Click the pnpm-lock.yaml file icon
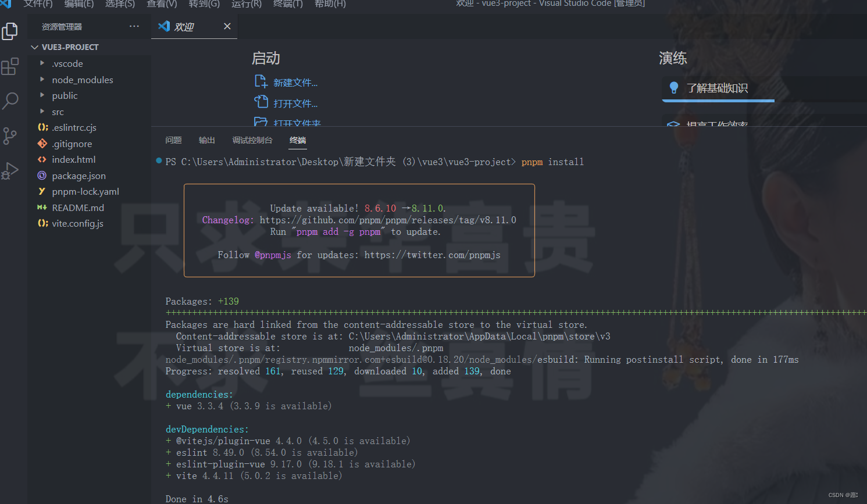 tap(42, 191)
